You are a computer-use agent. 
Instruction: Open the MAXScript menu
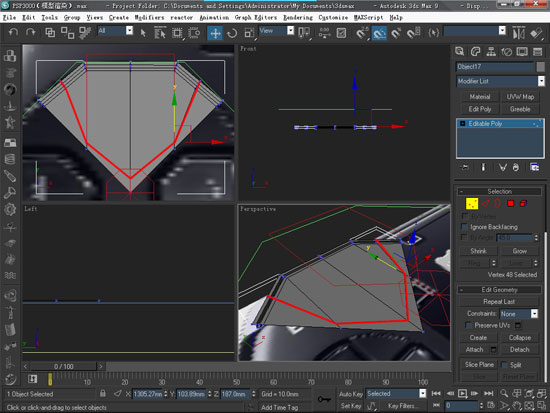[x=368, y=18]
